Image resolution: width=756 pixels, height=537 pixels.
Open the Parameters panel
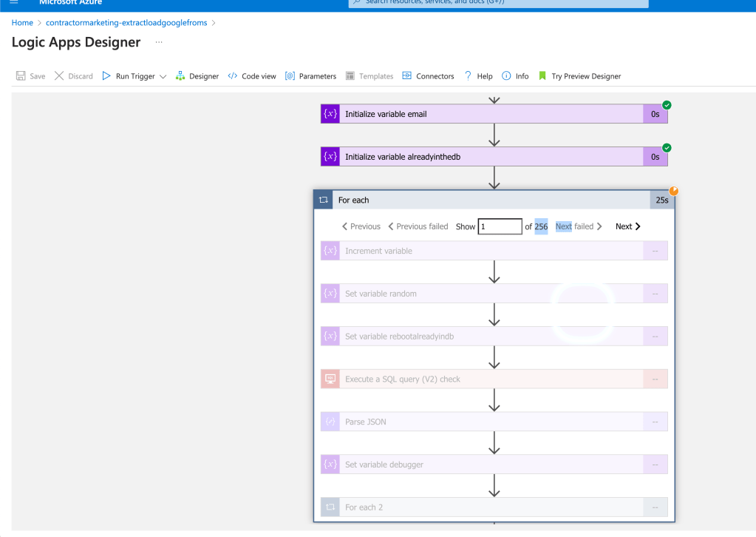coord(317,76)
